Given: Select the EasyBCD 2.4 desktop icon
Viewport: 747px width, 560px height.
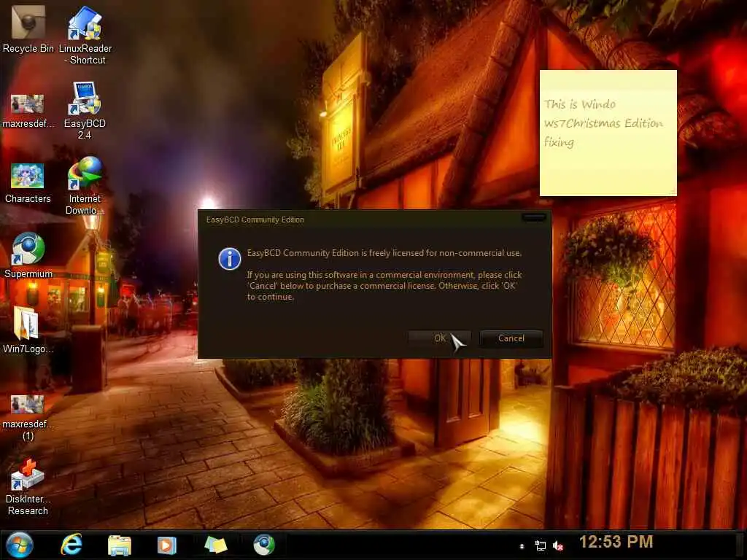Looking at the screenshot, I should [x=85, y=109].
